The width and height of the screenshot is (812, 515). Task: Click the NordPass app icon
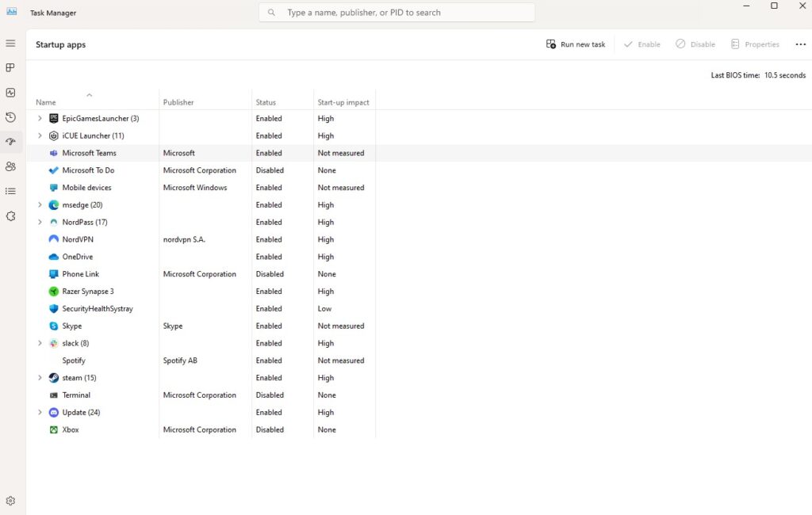pyautogui.click(x=53, y=222)
